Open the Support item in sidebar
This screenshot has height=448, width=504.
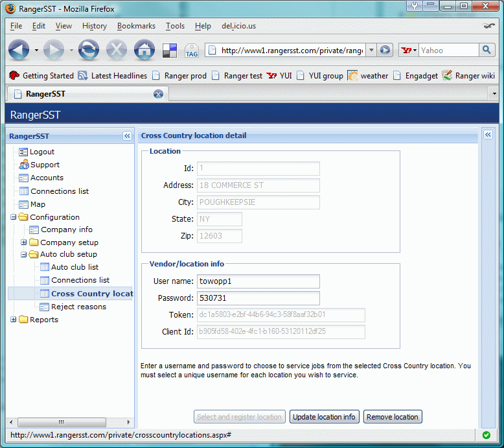point(45,165)
